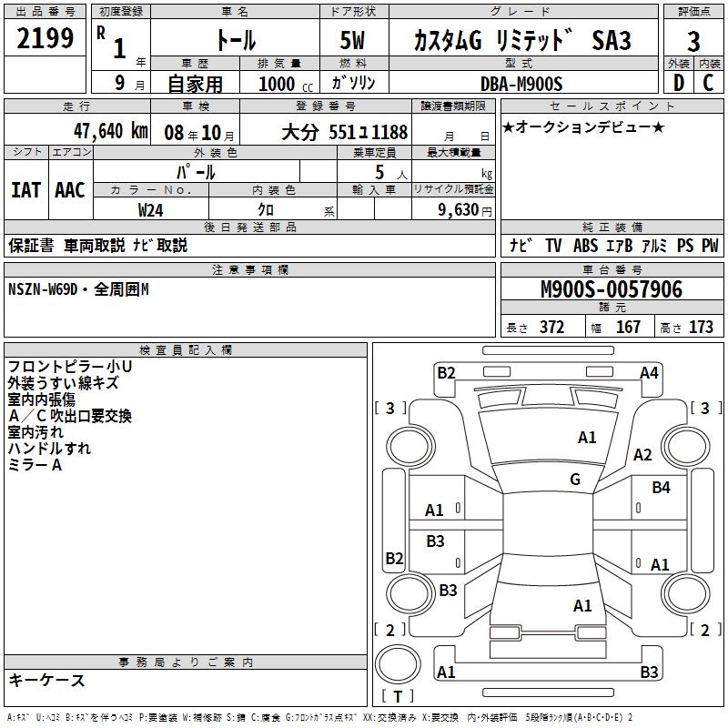Click the length value 372
This screenshot has width=728, height=728.
click(x=552, y=328)
